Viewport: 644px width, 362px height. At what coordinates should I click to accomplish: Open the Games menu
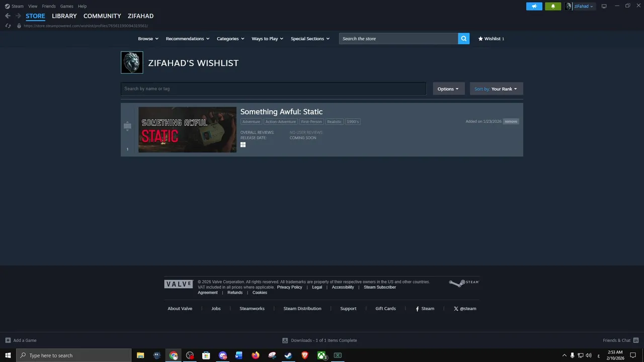tap(66, 6)
